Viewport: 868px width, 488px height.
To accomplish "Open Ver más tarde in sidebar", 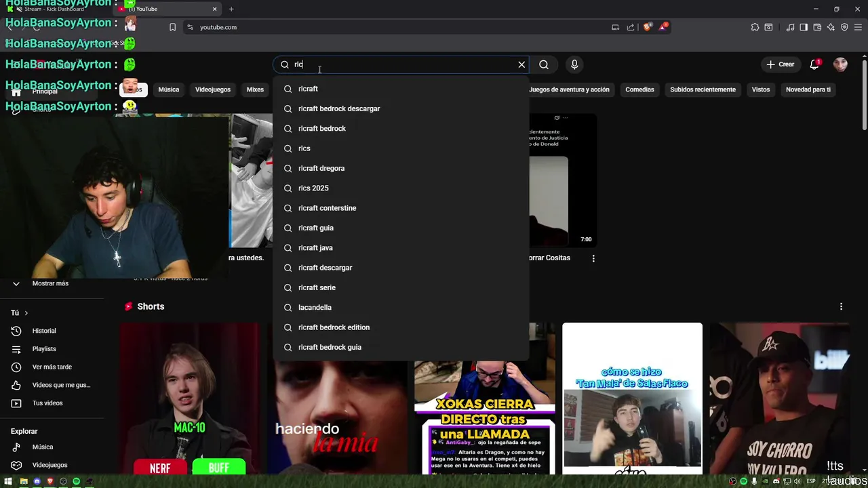I will pos(52,367).
